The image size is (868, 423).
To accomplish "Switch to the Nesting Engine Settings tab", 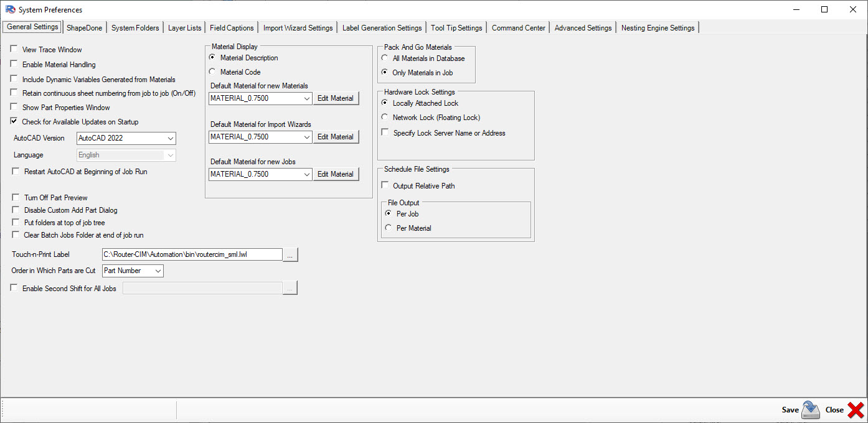I will click(658, 28).
